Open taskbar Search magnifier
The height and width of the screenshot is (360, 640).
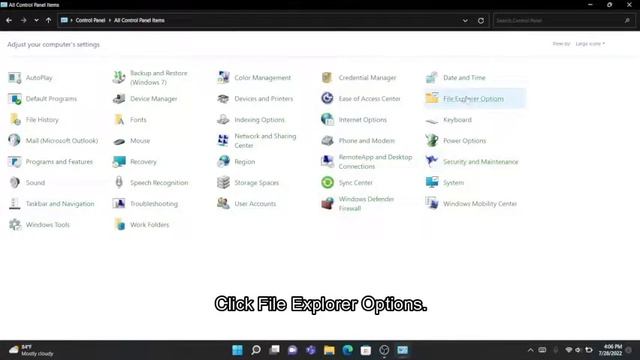point(256,350)
